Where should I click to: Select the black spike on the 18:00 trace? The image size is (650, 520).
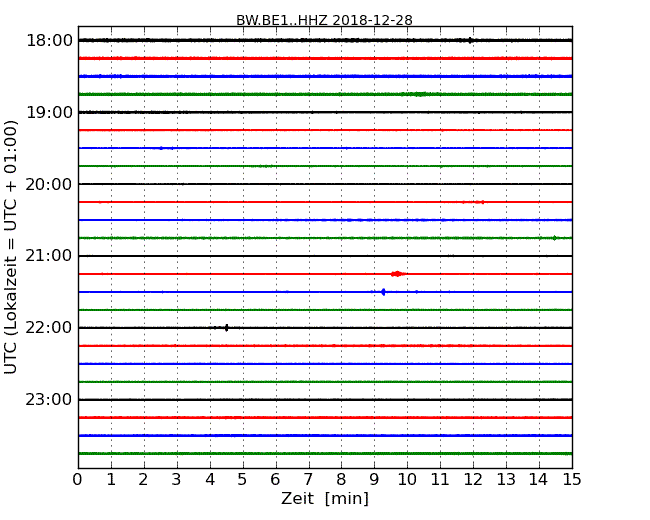(470, 40)
